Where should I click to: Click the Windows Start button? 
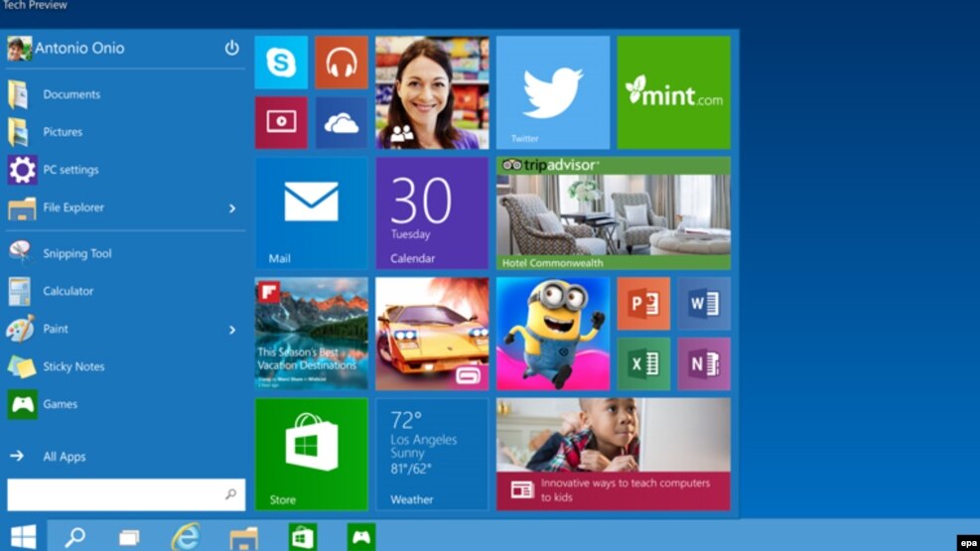[x=23, y=536]
